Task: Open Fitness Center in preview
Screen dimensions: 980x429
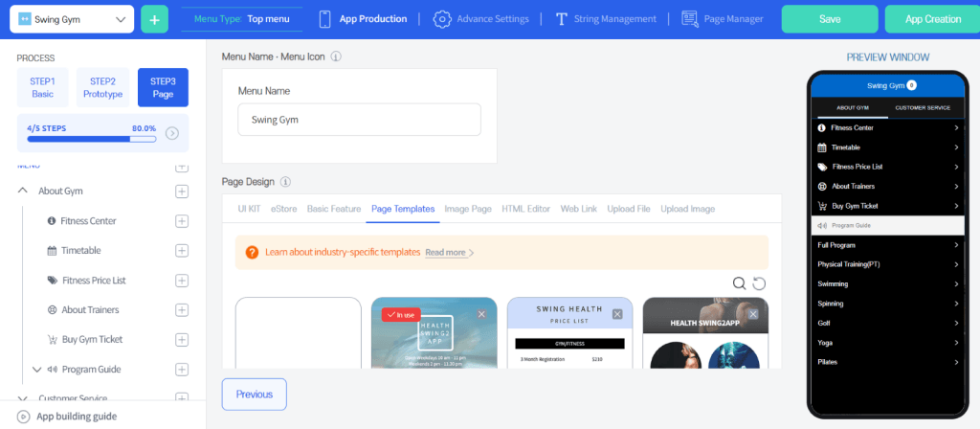Action: [888, 127]
